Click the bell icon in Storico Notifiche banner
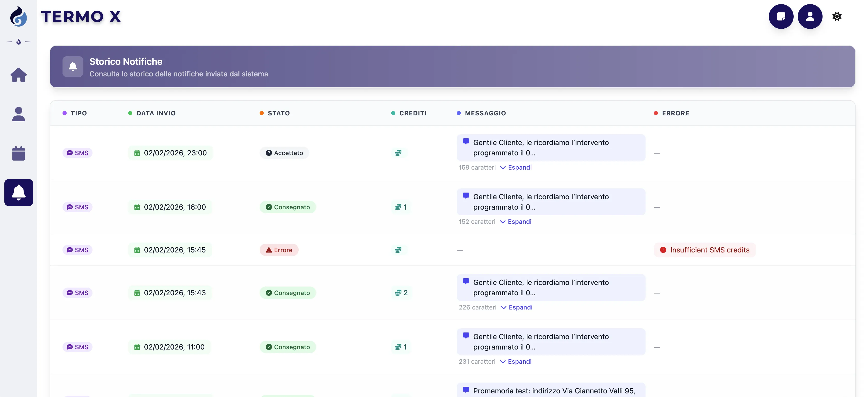Screen dimensions: 868x397 (x=73, y=67)
